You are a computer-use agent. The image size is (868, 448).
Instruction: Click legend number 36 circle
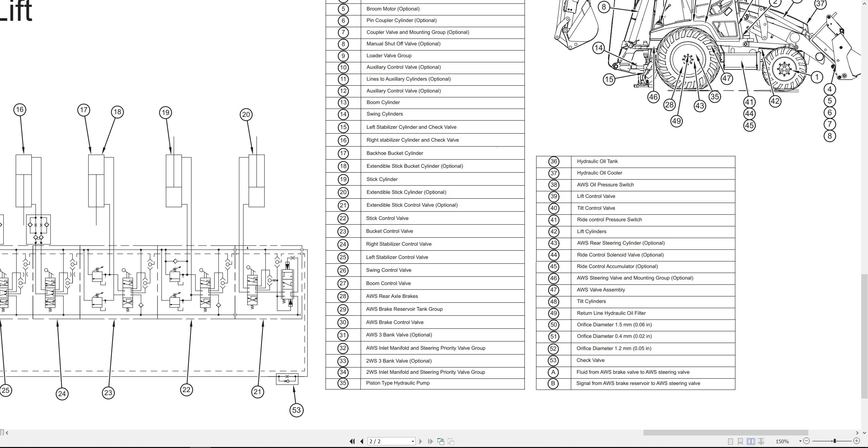click(554, 162)
